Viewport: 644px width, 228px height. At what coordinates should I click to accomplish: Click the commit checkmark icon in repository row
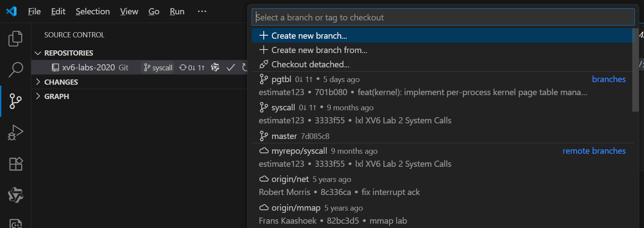(x=231, y=67)
